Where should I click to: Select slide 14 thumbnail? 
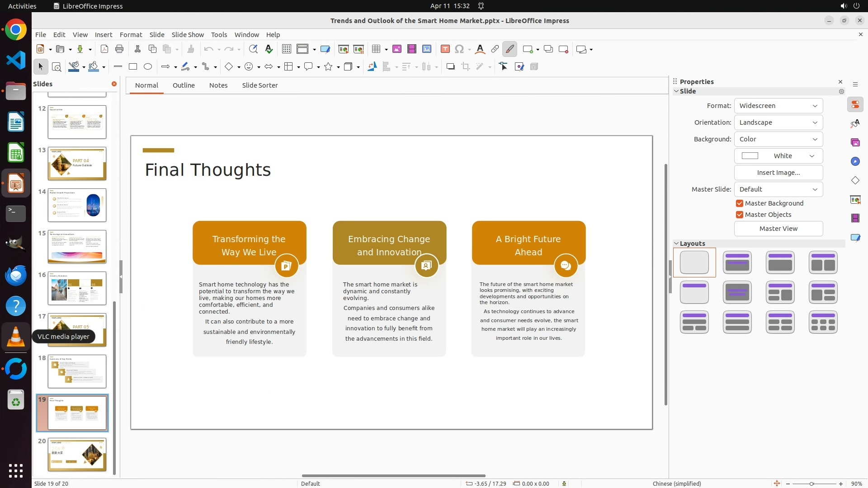click(x=77, y=205)
